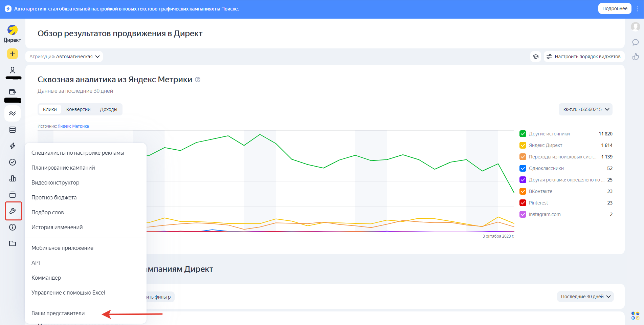Click the profile avatar icon
This screenshot has height=325, width=644.
[636, 26]
